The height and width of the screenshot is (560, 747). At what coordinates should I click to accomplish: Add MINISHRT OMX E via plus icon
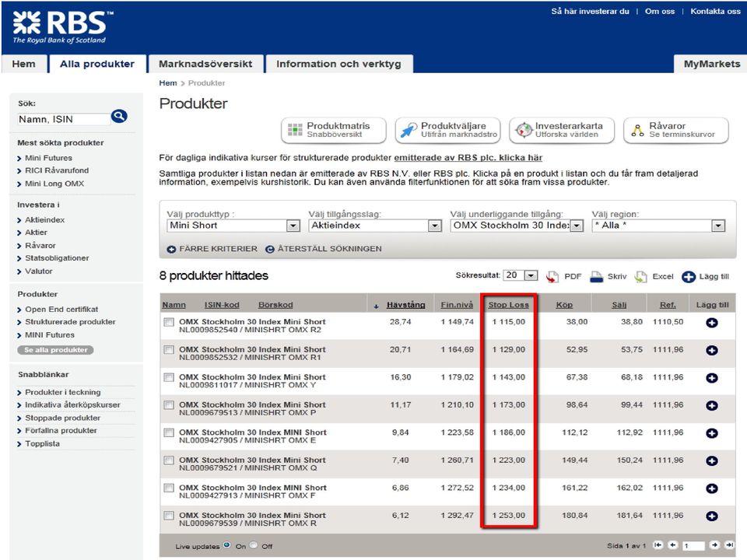[x=712, y=433]
